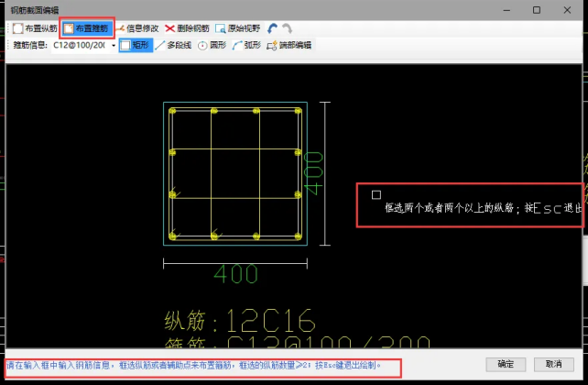
Task: Open the 端部编辑 end editing tool
Action: [x=289, y=45]
